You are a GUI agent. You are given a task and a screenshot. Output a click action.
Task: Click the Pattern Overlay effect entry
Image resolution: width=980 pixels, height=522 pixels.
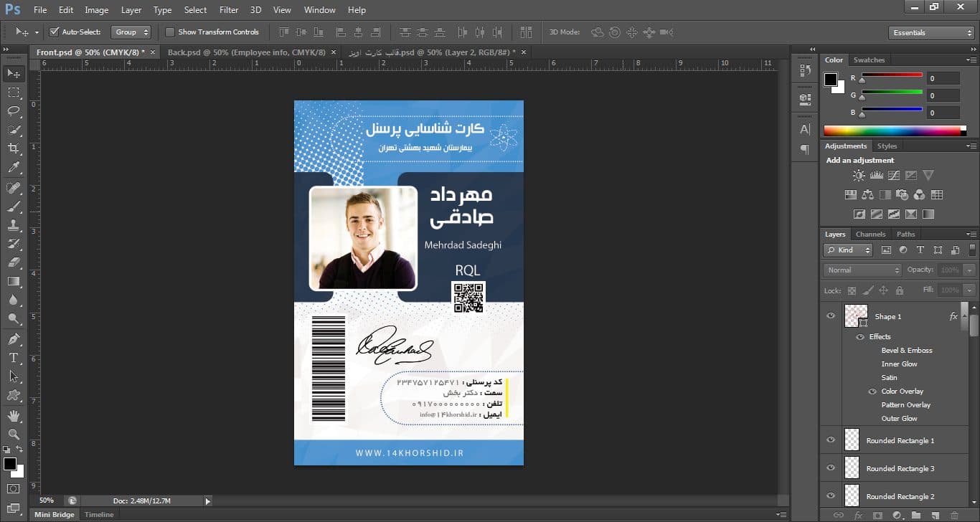(x=906, y=405)
